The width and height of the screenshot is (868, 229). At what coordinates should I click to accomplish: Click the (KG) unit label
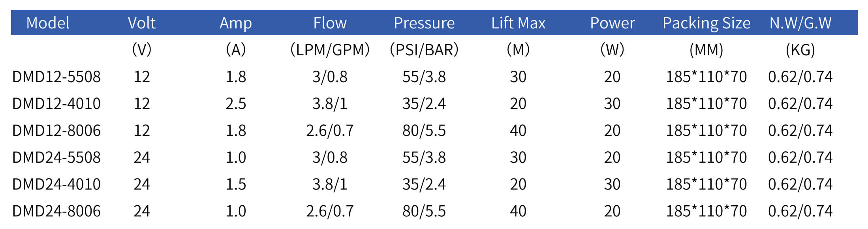coord(800,50)
